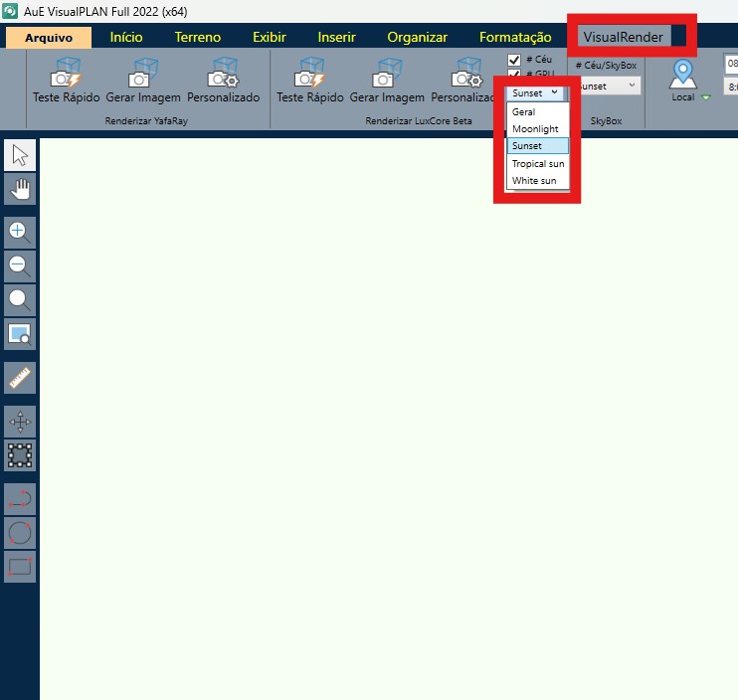Image resolution: width=738 pixels, height=700 pixels.
Task: Choose White sun from the list
Action: click(537, 181)
